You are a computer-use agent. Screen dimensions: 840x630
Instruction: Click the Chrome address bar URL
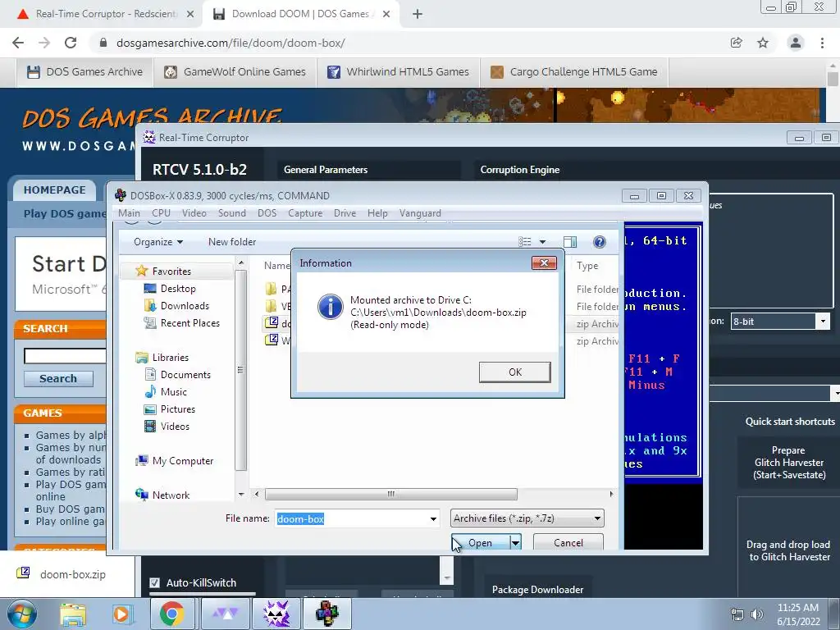[x=231, y=43]
